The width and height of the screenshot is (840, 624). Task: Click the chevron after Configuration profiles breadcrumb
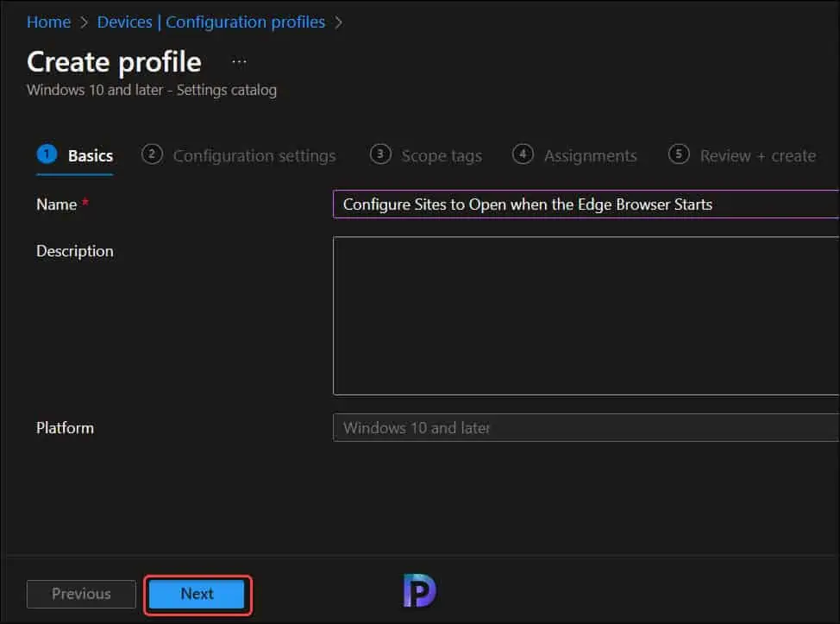click(x=339, y=22)
